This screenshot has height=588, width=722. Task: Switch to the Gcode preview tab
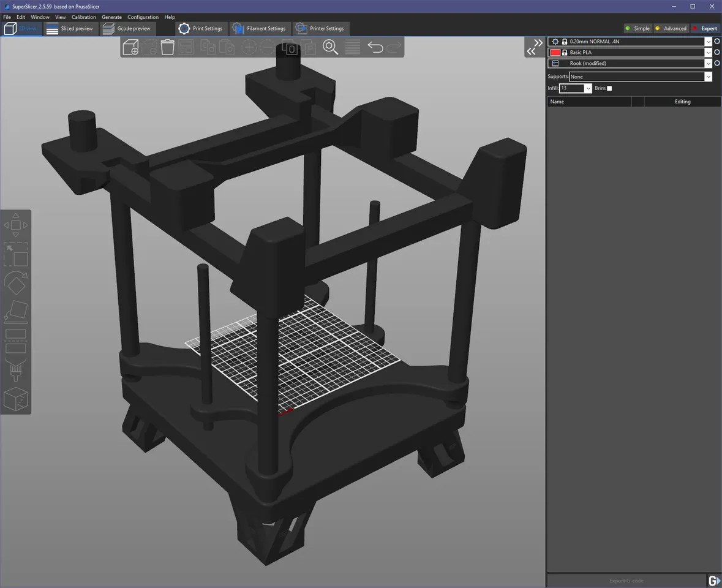click(127, 29)
